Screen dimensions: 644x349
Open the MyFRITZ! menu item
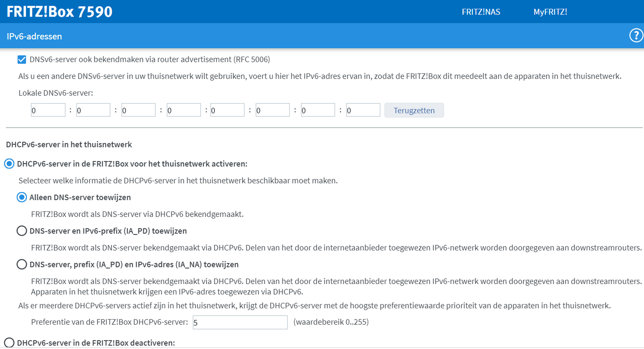point(550,12)
